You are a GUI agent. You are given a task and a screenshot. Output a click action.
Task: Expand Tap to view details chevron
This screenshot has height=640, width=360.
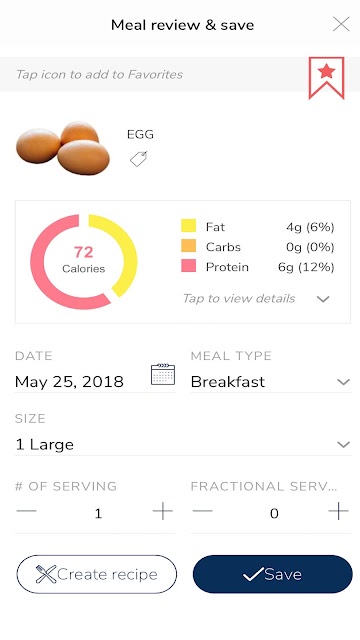323,299
